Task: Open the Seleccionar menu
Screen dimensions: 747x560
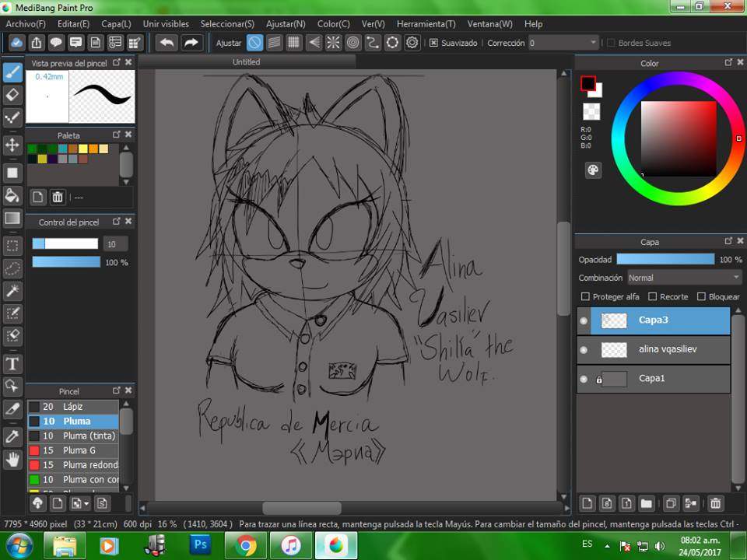Action: [227, 24]
